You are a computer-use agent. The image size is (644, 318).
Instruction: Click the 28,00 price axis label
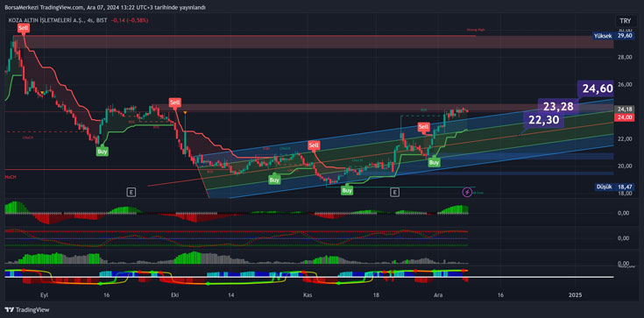pyautogui.click(x=625, y=58)
